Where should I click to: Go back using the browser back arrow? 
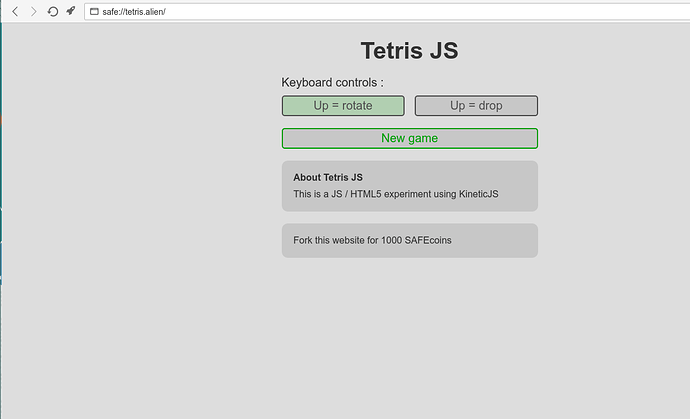(15, 11)
